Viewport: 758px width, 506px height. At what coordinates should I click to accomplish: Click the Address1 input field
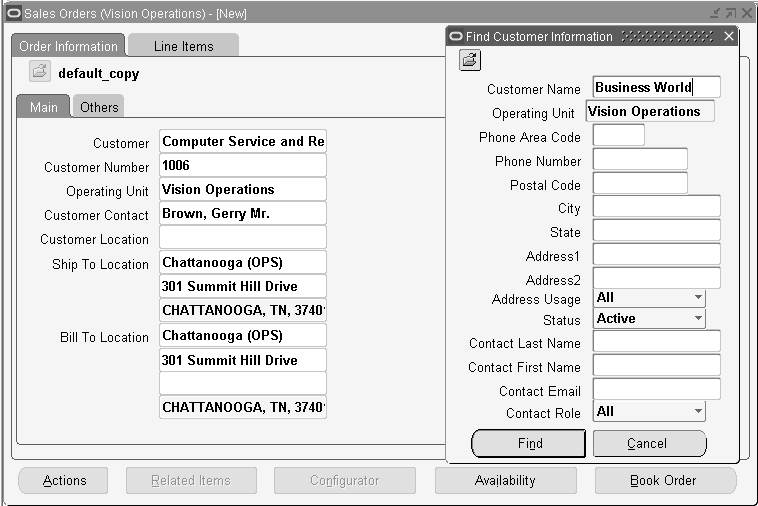(656, 254)
